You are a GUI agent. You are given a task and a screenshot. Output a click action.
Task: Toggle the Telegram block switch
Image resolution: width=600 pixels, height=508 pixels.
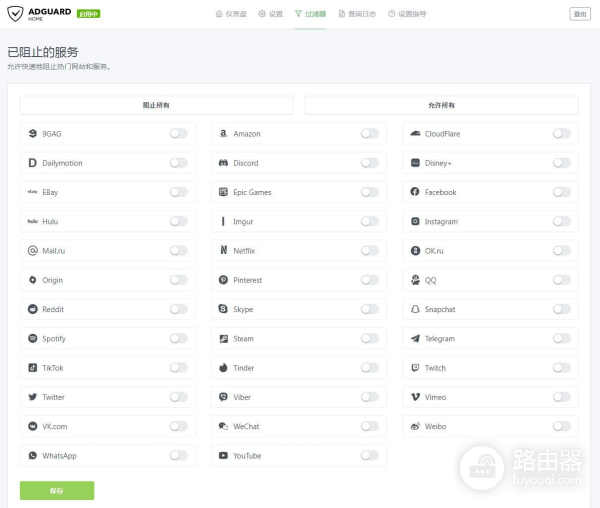[562, 339]
